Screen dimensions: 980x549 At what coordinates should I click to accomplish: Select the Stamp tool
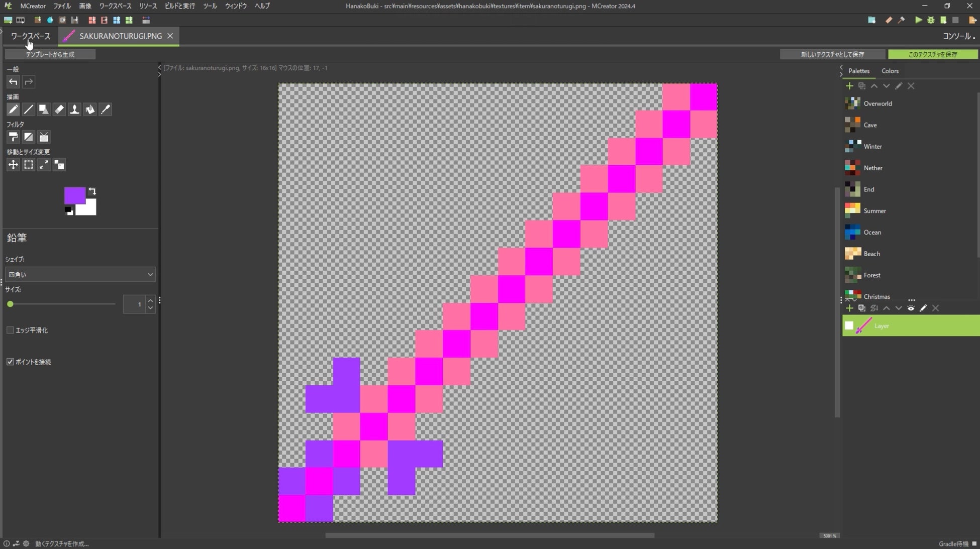(74, 109)
